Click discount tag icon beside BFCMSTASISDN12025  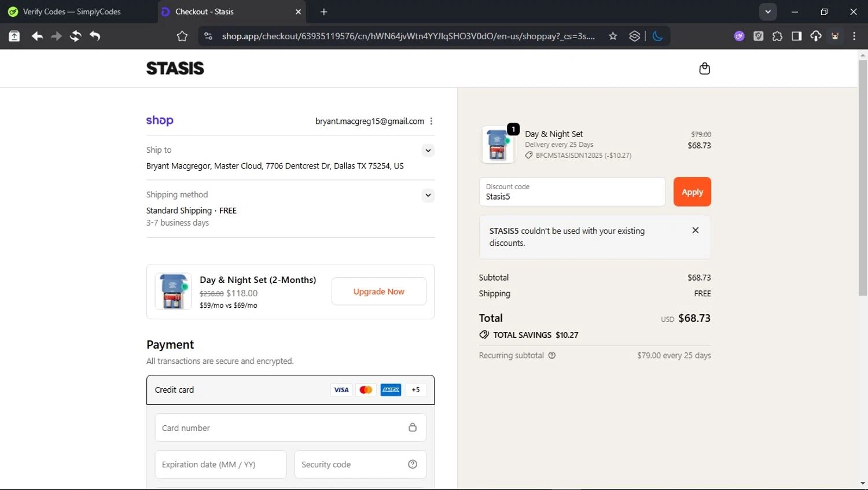click(x=529, y=155)
